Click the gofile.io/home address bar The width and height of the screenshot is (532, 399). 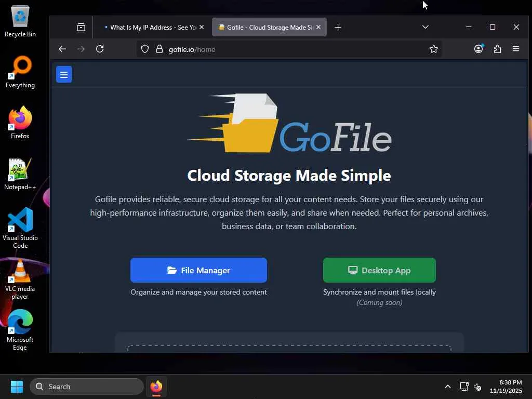(288, 49)
